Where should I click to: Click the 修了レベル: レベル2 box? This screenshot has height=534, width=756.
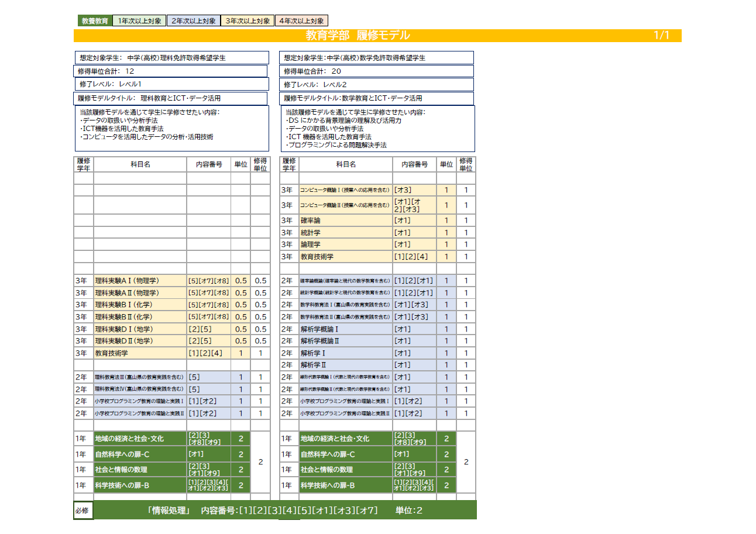pyautogui.click(x=377, y=85)
